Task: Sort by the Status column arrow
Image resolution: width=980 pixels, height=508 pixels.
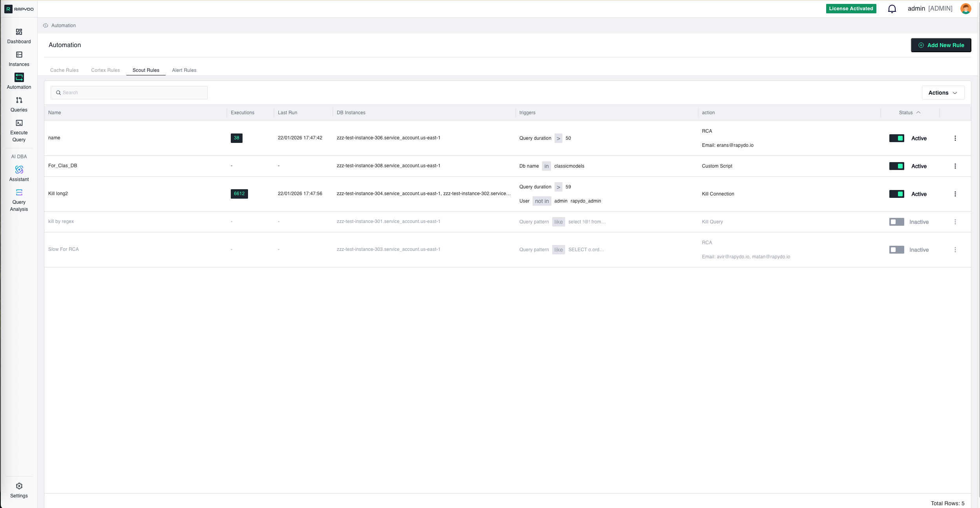Action: coord(918,113)
